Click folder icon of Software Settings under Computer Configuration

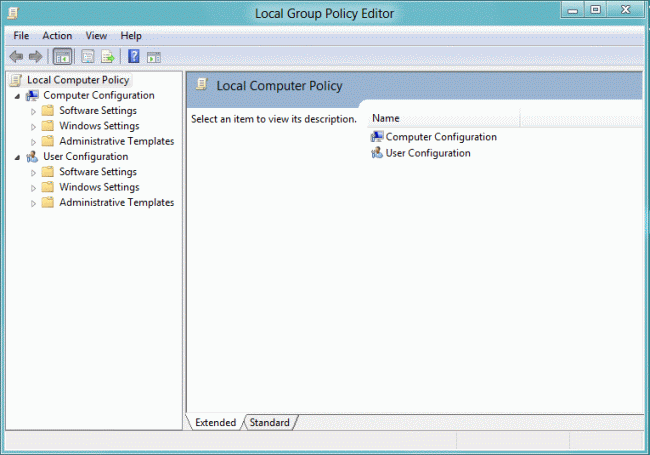tap(48, 111)
